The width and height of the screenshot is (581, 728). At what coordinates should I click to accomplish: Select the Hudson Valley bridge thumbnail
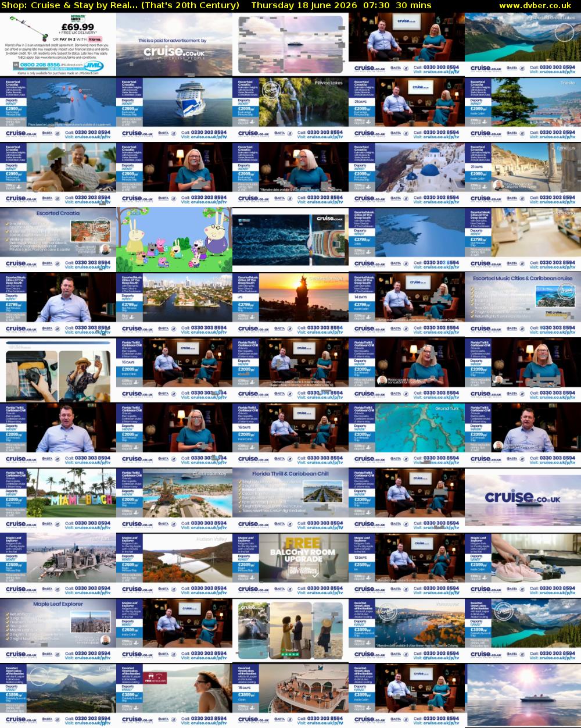pos(174,565)
